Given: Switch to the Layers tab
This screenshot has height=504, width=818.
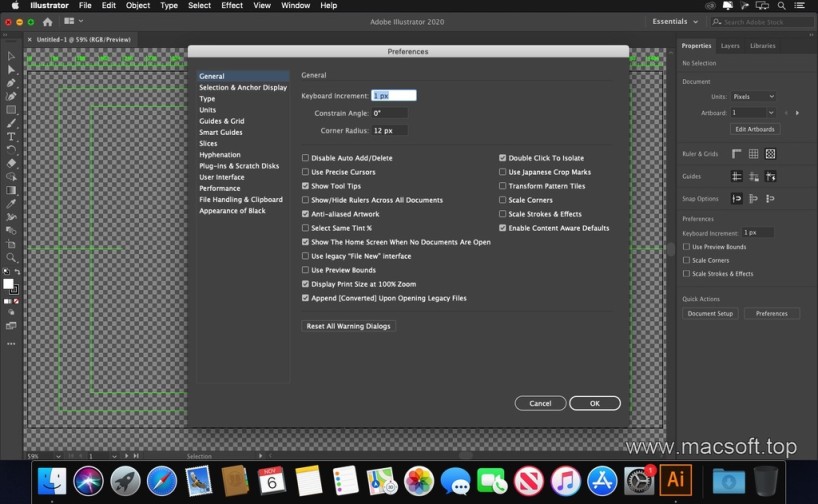Looking at the screenshot, I should [x=730, y=46].
